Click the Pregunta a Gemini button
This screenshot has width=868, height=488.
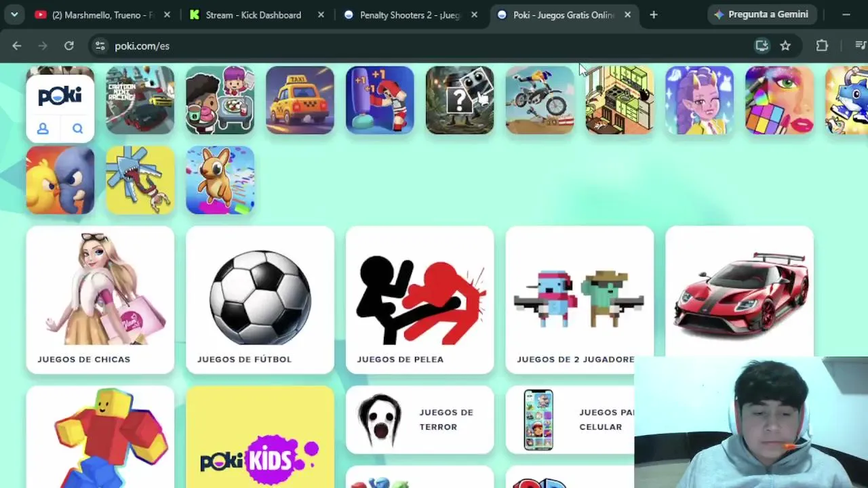[762, 14]
